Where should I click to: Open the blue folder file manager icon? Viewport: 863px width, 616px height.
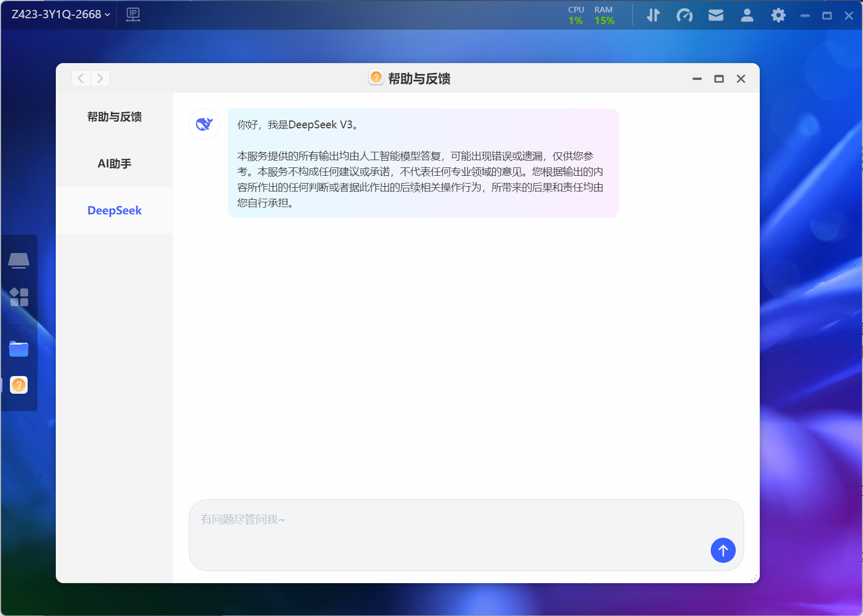tap(19, 349)
